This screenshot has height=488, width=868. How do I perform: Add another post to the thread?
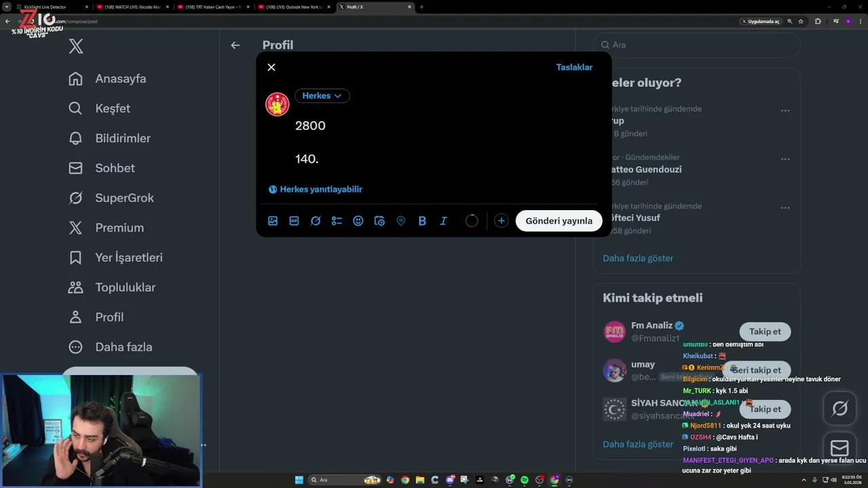pos(501,221)
